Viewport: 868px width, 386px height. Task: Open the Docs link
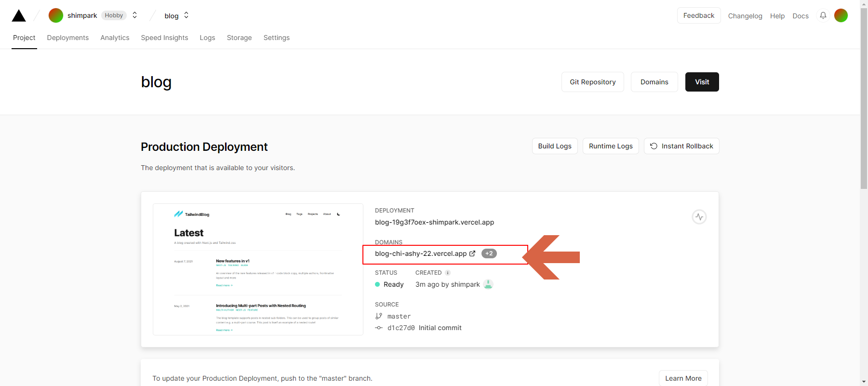(x=801, y=16)
